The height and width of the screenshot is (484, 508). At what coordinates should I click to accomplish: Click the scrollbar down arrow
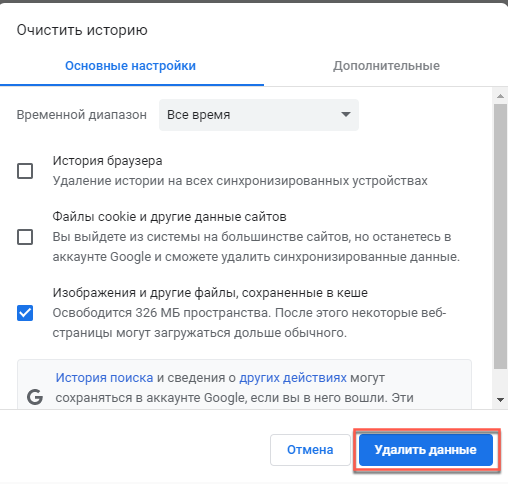(x=500, y=399)
